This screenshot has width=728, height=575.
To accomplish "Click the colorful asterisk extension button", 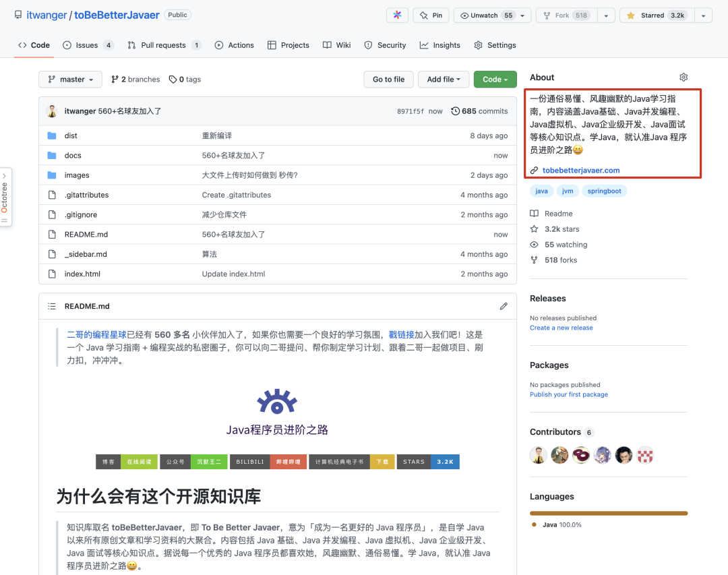I will (x=397, y=16).
